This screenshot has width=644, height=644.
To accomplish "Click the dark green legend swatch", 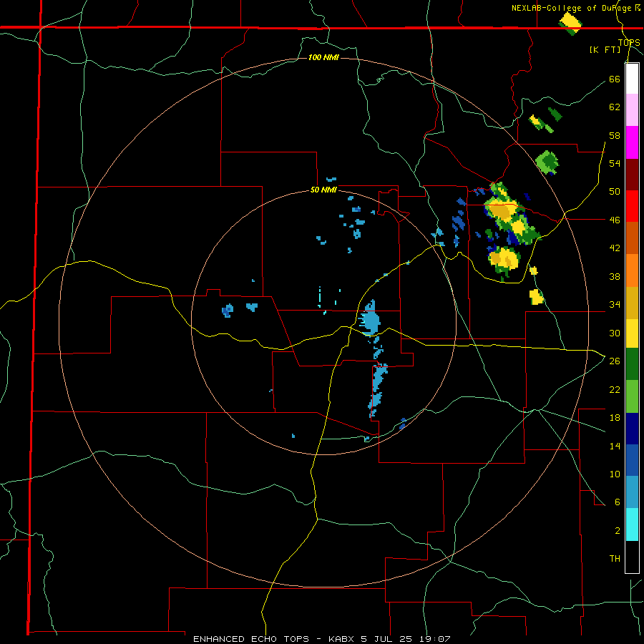I will [x=632, y=364].
